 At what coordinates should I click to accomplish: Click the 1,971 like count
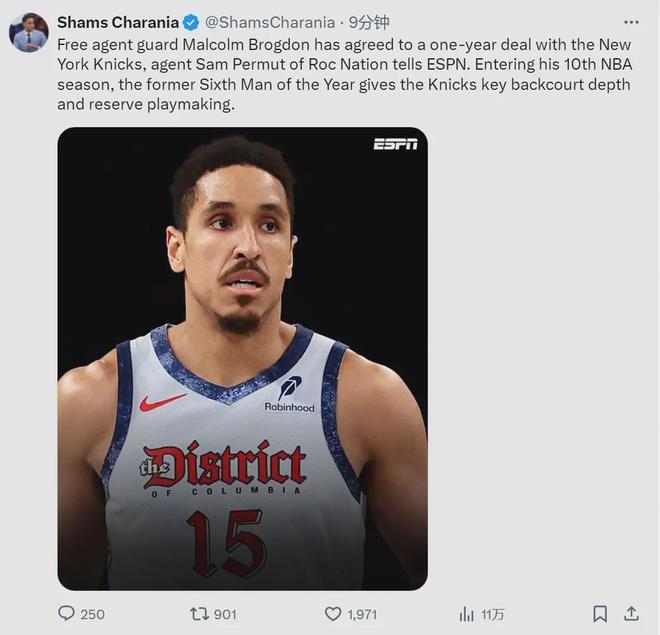(362, 613)
